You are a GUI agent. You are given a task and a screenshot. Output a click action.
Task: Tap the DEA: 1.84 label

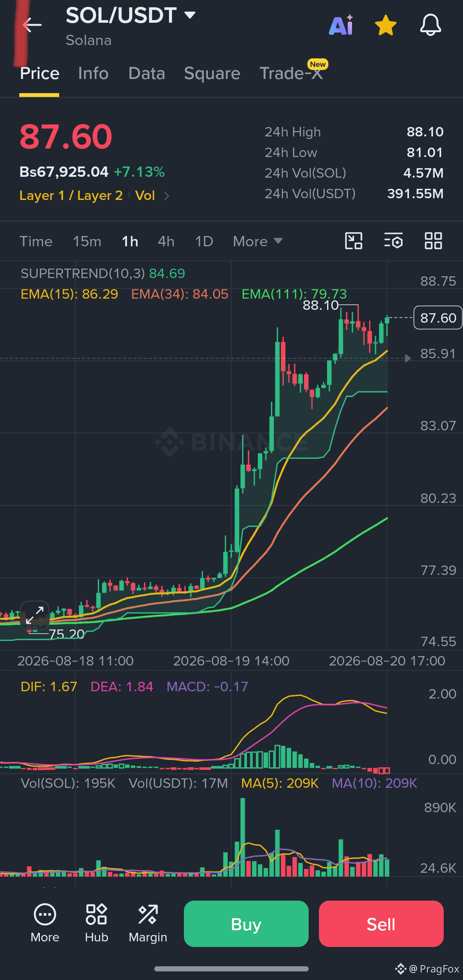pos(122,687)
